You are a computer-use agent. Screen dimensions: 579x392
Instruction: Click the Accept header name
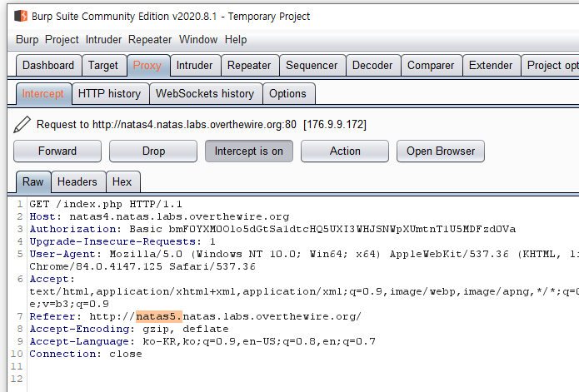(49, 279)
